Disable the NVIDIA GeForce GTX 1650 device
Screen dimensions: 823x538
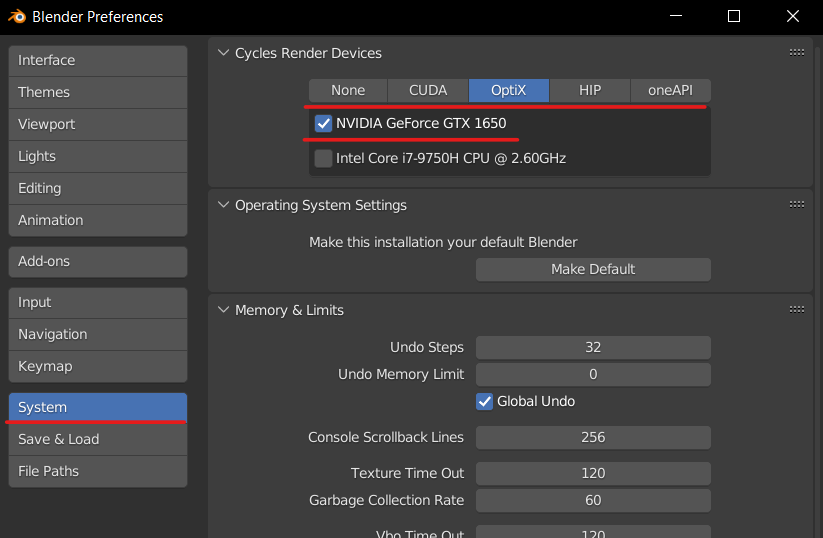[x=323, y=123]
